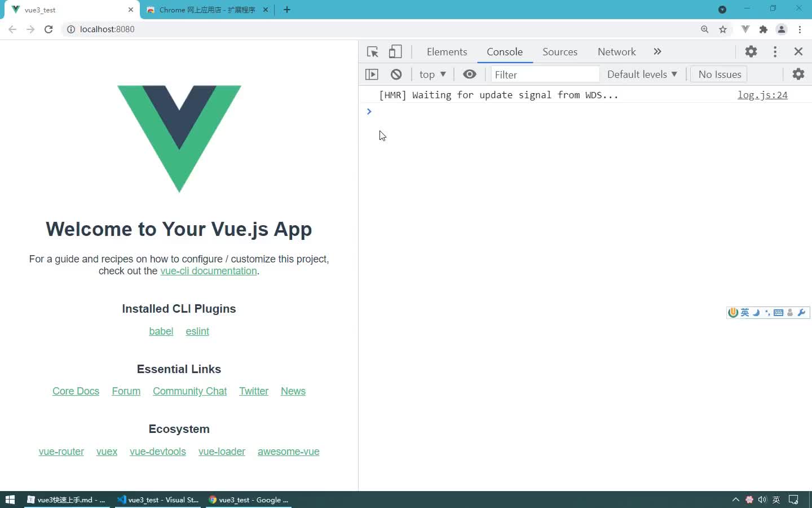The image size is (812, 508).
Task: Go back in browser history
Action: click(12, 29)
